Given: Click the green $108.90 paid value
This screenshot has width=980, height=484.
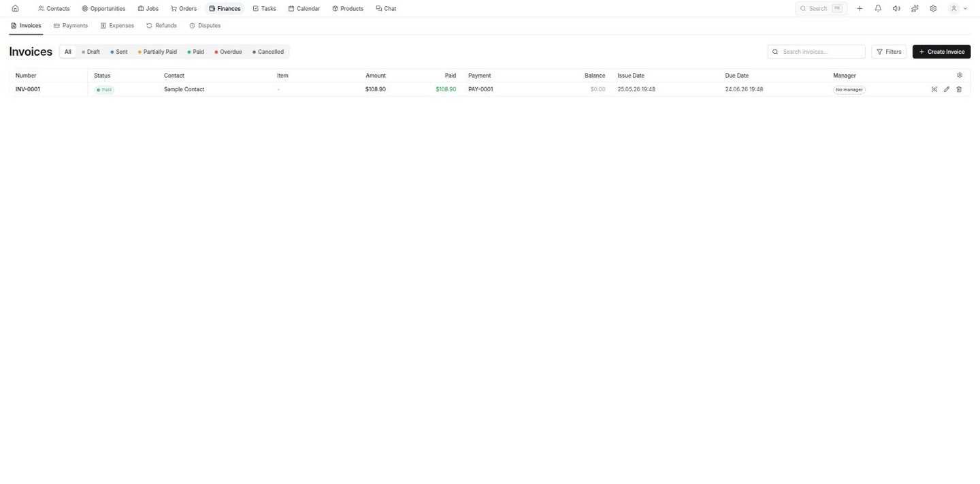Looking at the screenshot, I should point(446,89).
